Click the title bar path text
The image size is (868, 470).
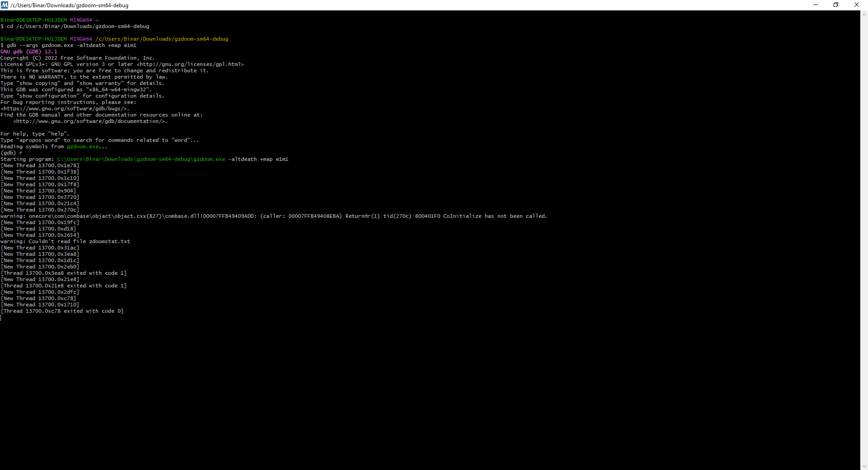(x=70, y=5)
